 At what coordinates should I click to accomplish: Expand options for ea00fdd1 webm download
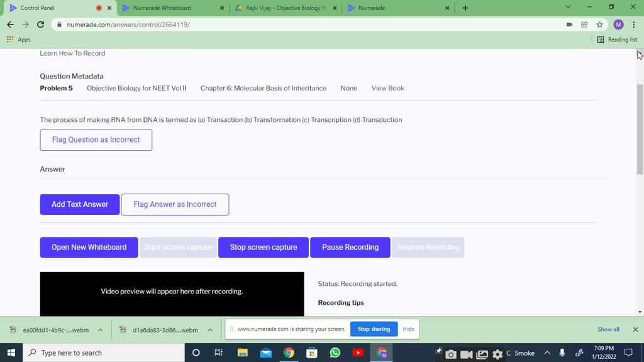click(100, 329)
